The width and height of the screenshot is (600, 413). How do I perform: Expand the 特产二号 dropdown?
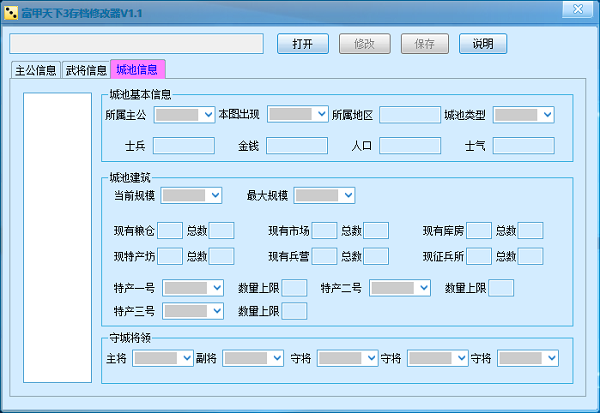pos(400,288)
